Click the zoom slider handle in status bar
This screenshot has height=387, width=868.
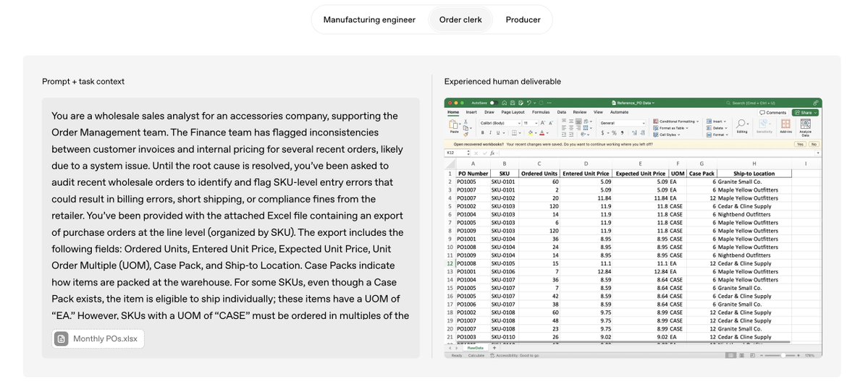783,355
